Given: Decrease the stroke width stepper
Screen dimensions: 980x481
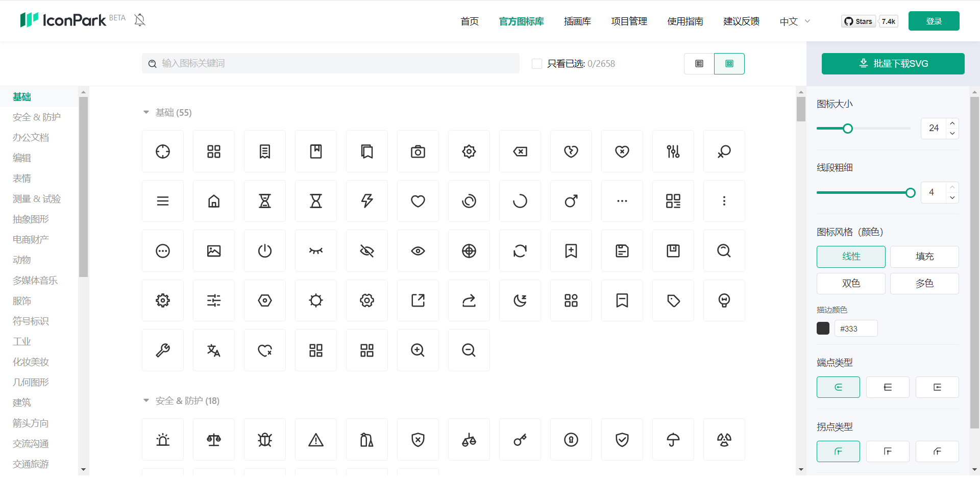Looking at the screenshot, I should [x=952, y=197].
